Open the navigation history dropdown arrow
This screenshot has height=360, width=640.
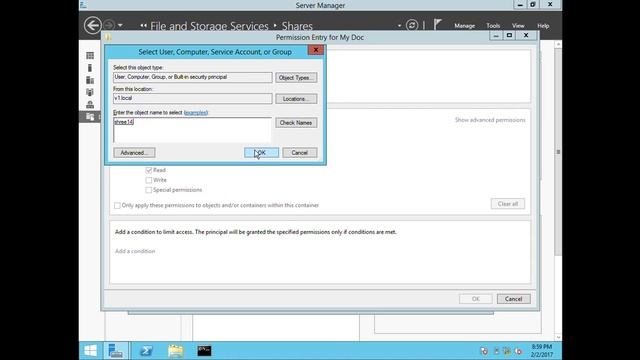tap(120, 25)
